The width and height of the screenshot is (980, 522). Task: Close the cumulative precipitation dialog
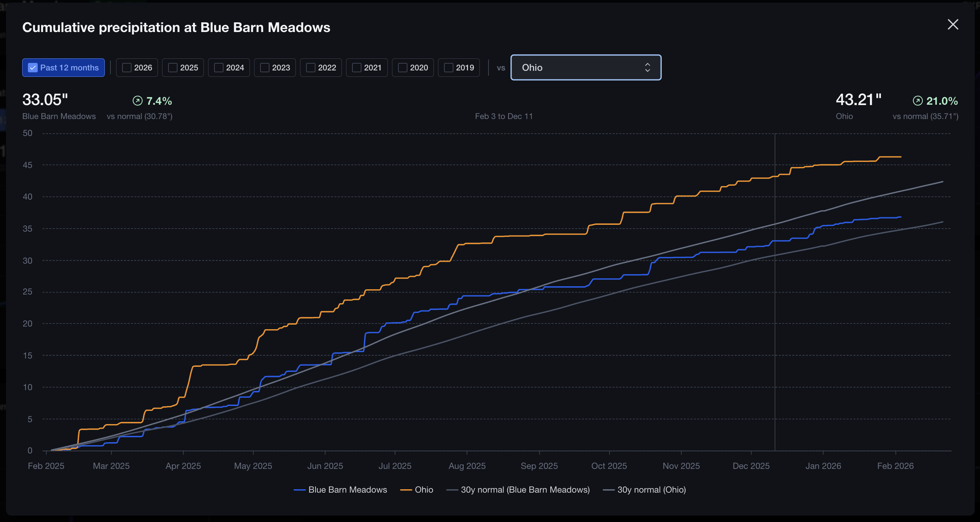952,24
